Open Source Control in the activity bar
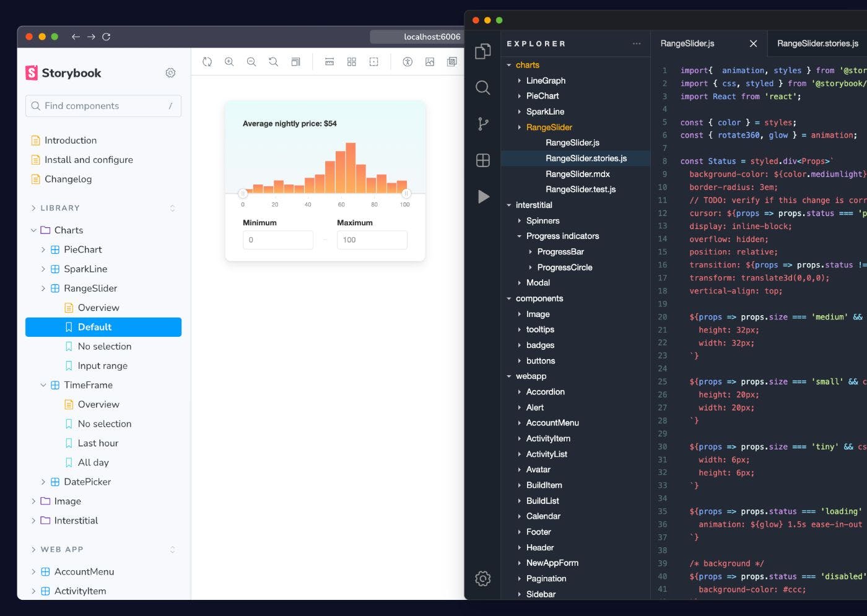 pos(483,124)
